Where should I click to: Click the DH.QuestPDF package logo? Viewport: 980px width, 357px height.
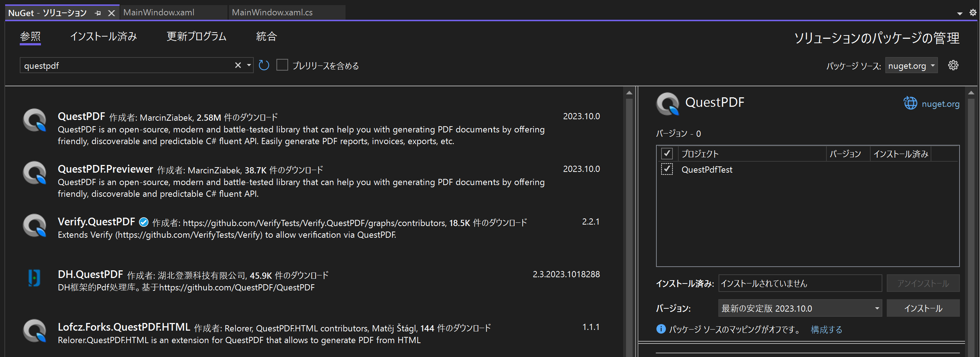pyautogui.click(x=34, y=278)
